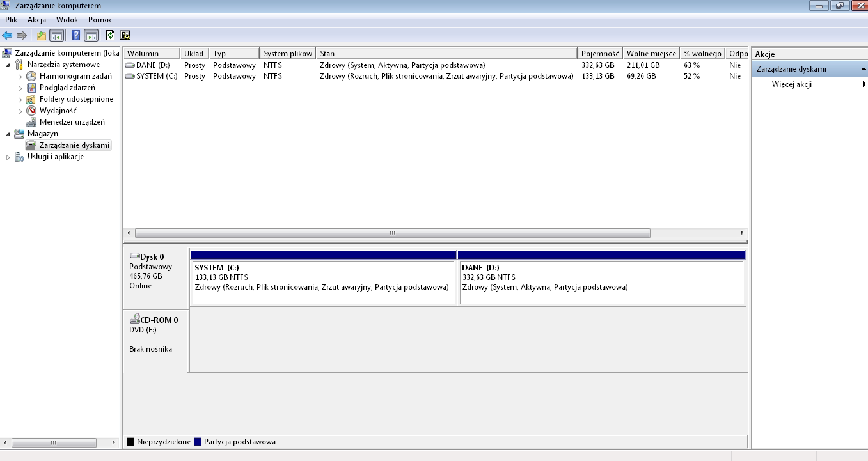Click the Narzędzia systemowe tools icon

[19, 65]
